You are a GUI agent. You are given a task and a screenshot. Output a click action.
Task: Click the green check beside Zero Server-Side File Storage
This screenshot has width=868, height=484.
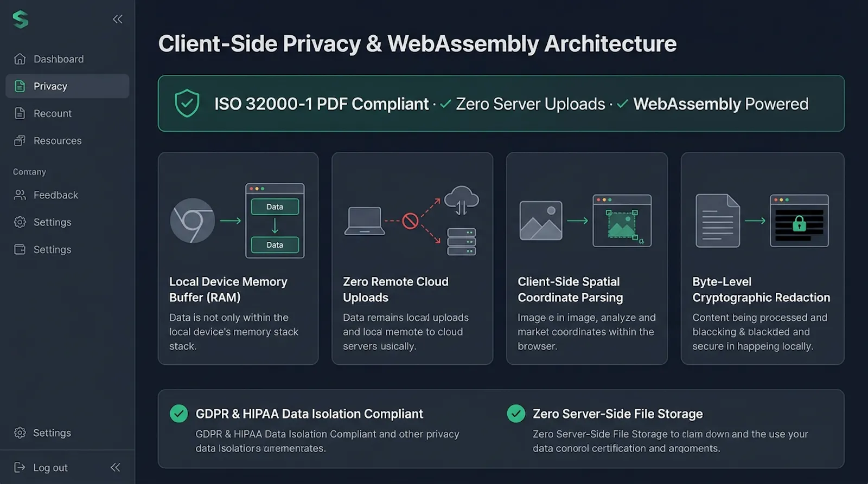point(516,414)
